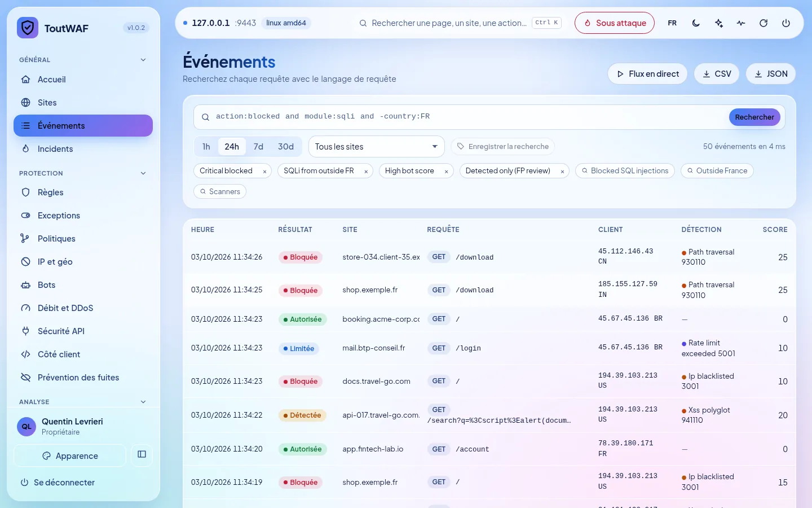The height and width of the screenshot is (508, 812).
Task: Open Bots protection page
Action: [83, 285]
